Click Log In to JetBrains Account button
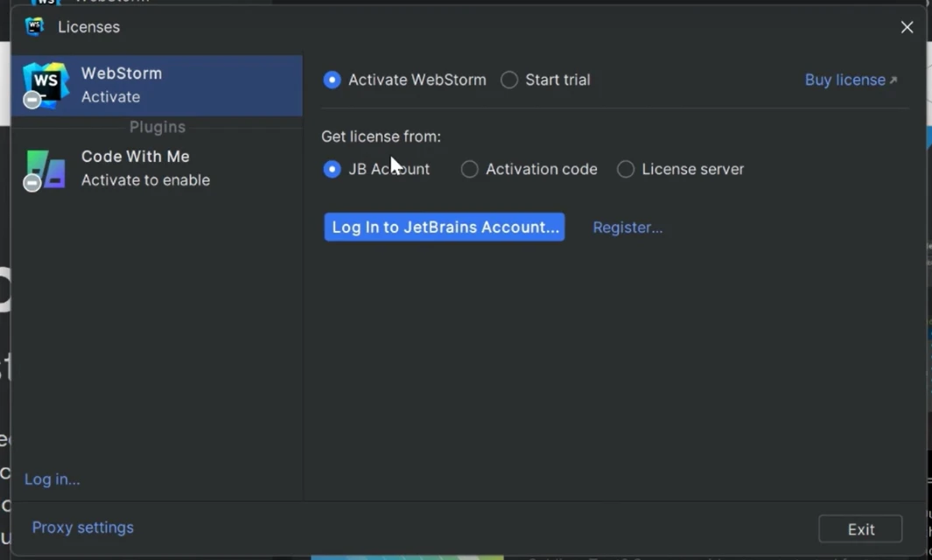 point(444,227)
